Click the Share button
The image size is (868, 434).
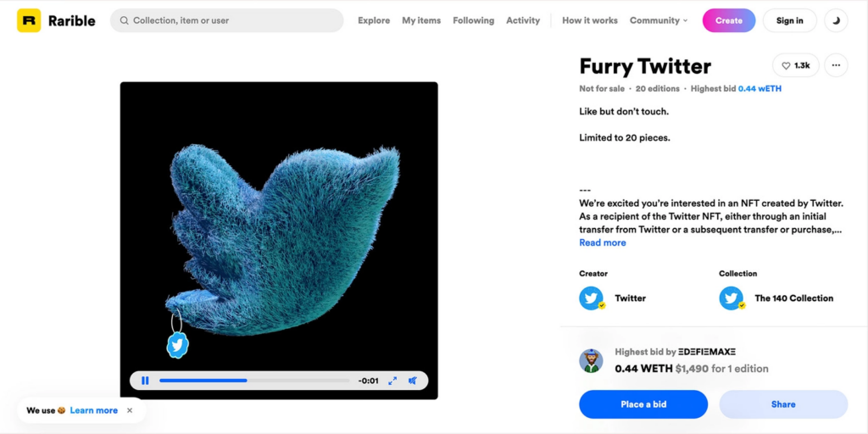(783, 404)
